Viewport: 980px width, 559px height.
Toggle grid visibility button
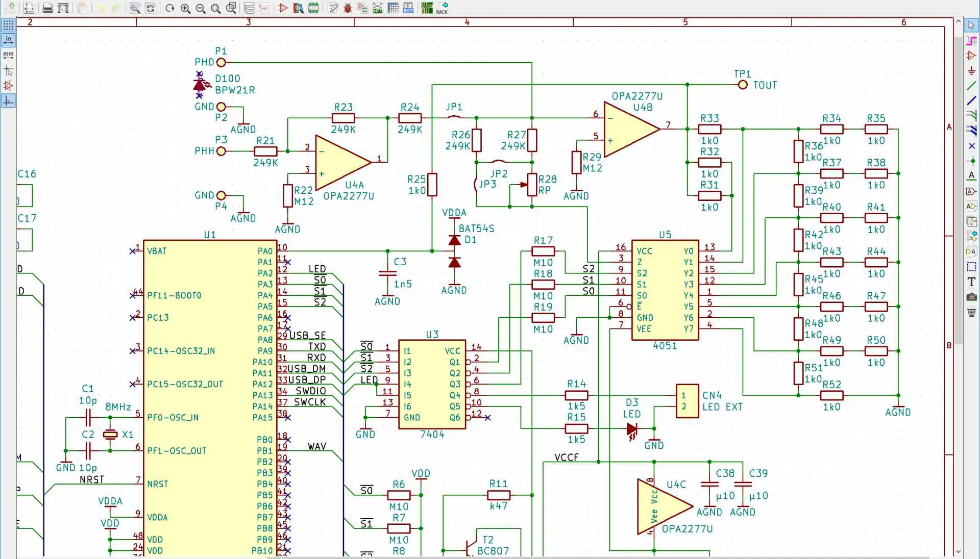point(8,25)
